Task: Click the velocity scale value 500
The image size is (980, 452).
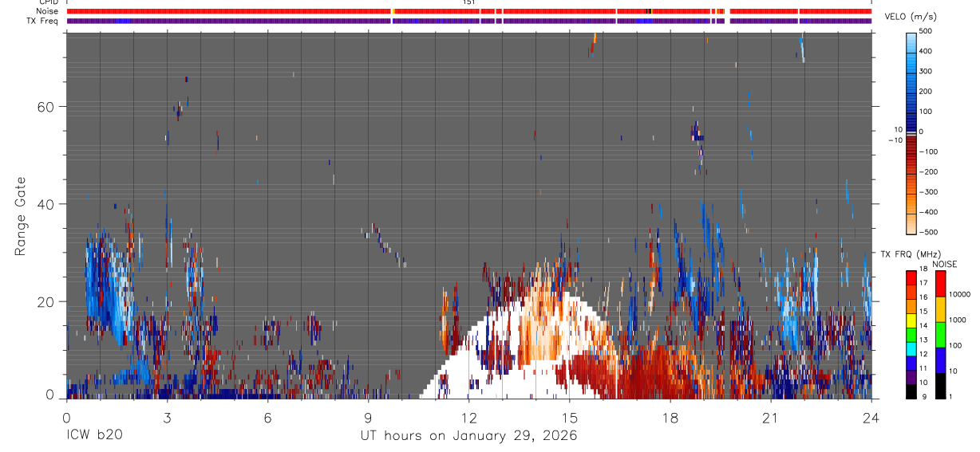Action: point(926,31)
